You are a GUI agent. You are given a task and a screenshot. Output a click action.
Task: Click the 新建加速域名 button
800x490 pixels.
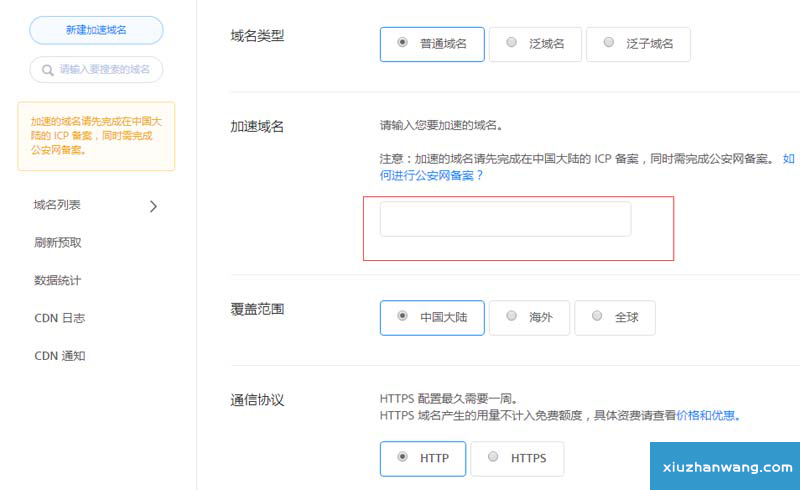click(96, 30)
